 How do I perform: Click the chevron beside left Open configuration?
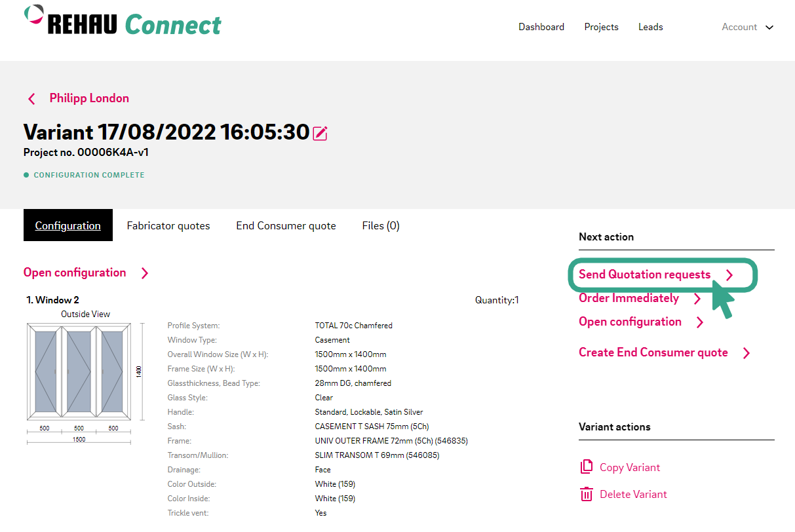145,273
